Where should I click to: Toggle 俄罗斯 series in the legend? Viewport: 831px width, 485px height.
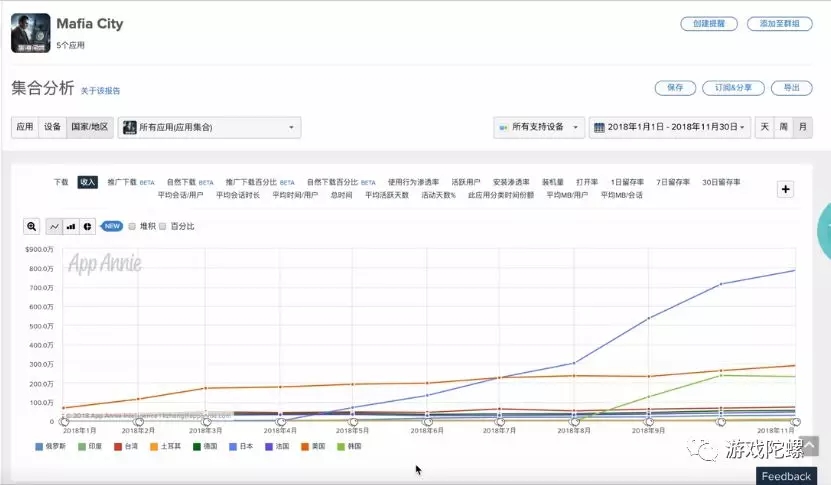coord(50,446)
